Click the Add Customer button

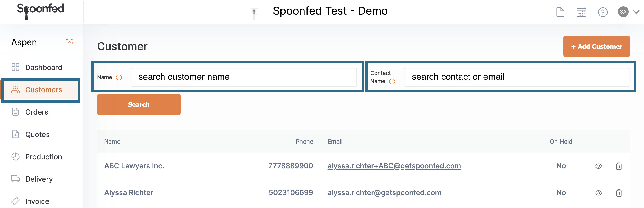[596, 46]
